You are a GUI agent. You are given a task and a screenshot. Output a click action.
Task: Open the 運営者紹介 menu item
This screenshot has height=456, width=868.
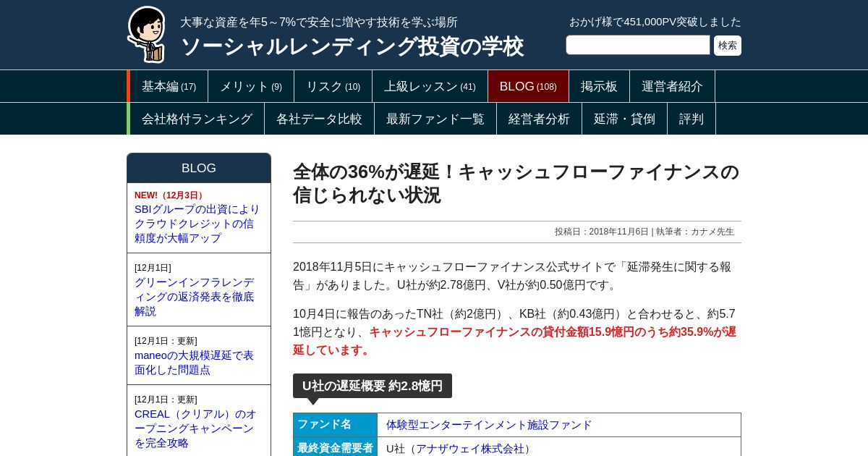pyautogui.click(x=672, y=86)
